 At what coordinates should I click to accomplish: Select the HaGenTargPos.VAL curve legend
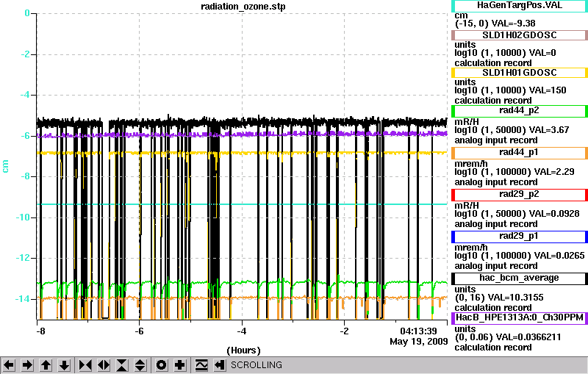pos(520,6)
